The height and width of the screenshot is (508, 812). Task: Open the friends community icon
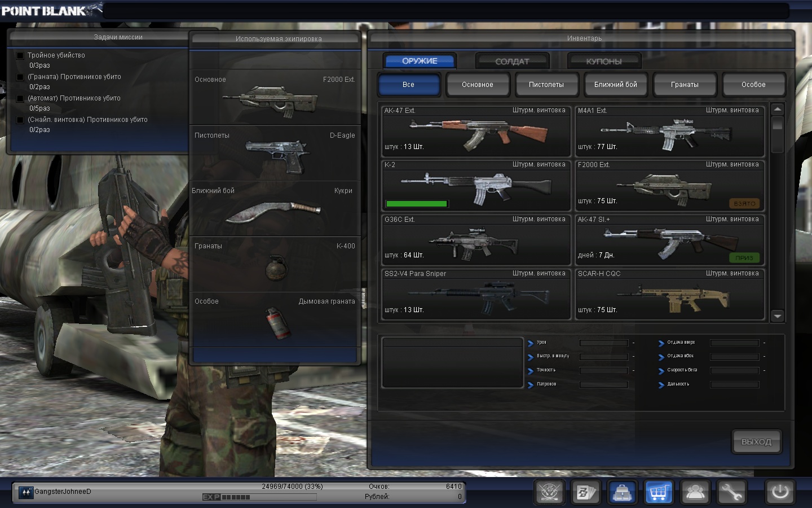(x=695, y=492)
